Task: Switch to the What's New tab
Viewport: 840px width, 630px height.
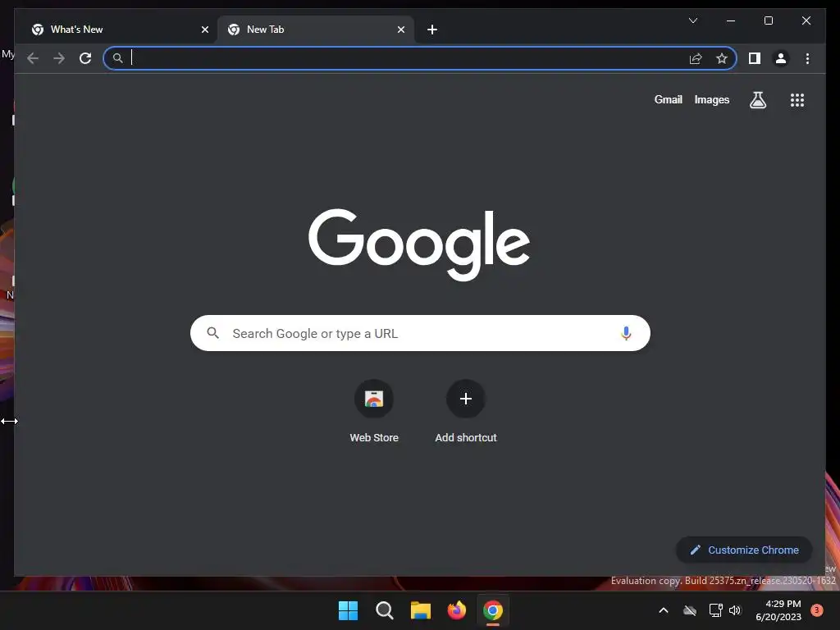Action: (118, 30)
